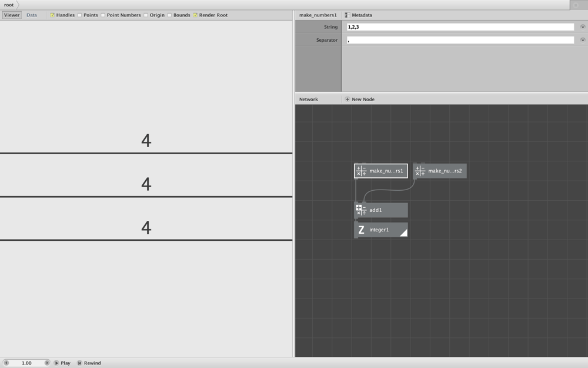The width and height of the screenshot is (588, 368).
Task: Click the top 4 in viewer
Action: (x=146, y=141)
